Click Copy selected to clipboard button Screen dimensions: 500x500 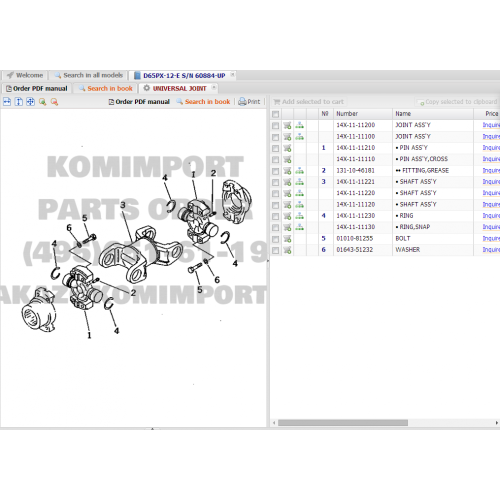coord(457,102)
